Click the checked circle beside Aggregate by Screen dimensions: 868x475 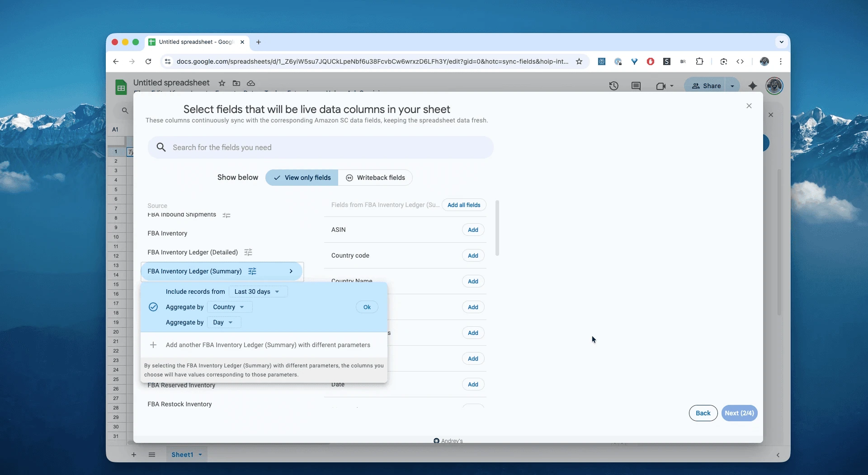click(153, 307)
